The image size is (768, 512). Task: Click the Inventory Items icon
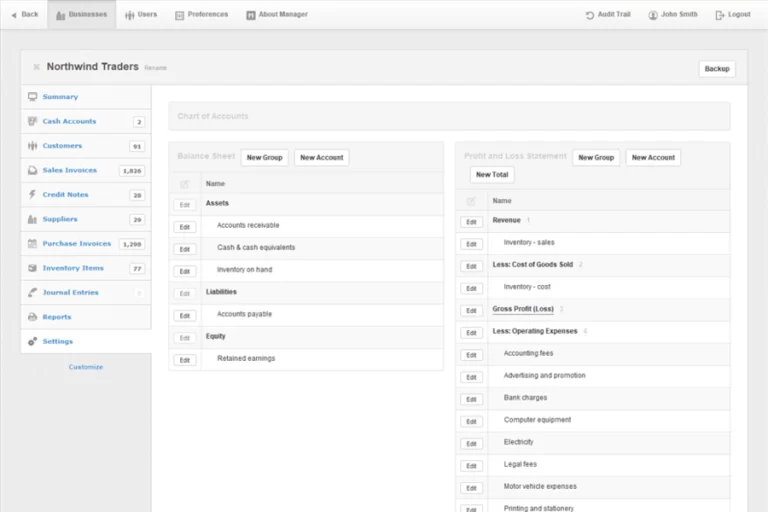[x=32, y=268]
